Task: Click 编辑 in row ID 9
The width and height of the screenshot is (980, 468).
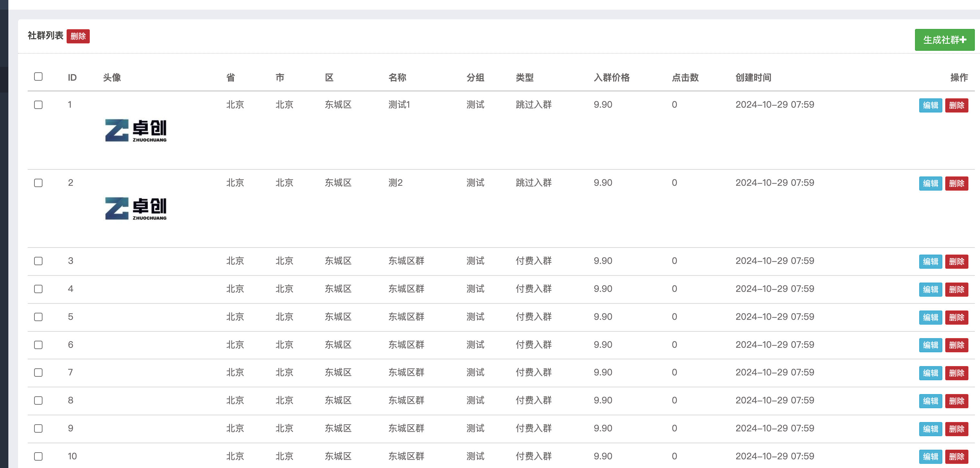Action: click(x=930, y=429)
